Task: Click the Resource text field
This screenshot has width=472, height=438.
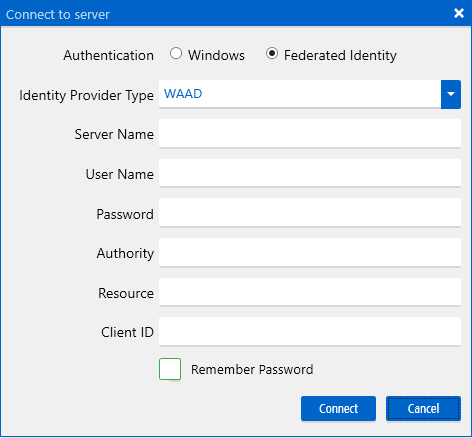Action: [x=310, y=292]
